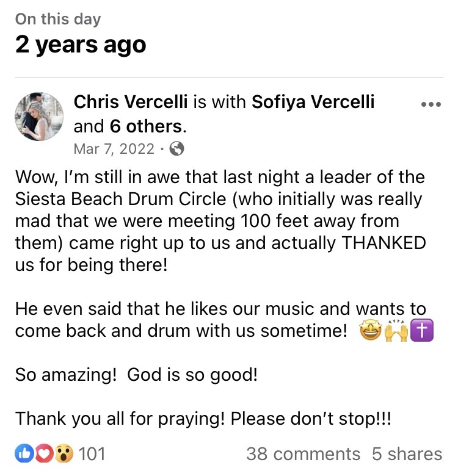Click the On this day header
This screenshot has width=458, height=476.
tap(58, 19)
